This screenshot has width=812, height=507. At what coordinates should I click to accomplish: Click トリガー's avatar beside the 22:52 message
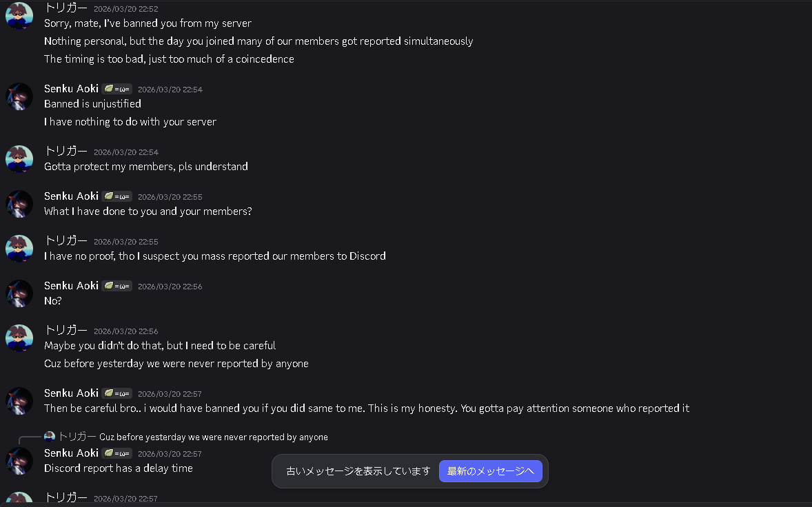[19, 16]
